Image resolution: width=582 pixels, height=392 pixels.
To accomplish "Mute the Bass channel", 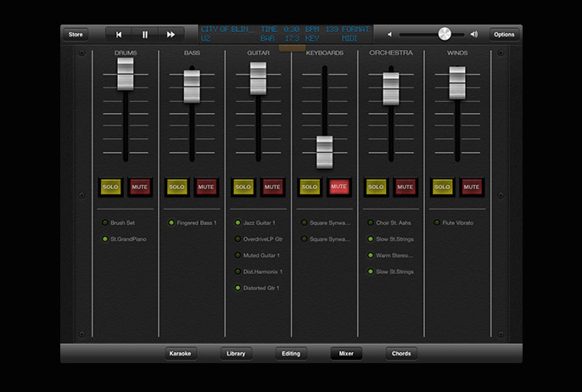I will tap(206, 187).
